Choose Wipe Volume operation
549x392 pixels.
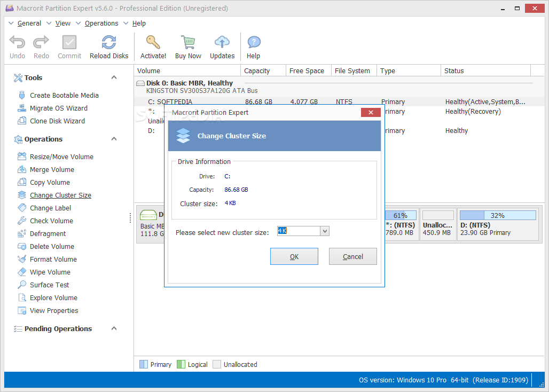tap(50, 272)
